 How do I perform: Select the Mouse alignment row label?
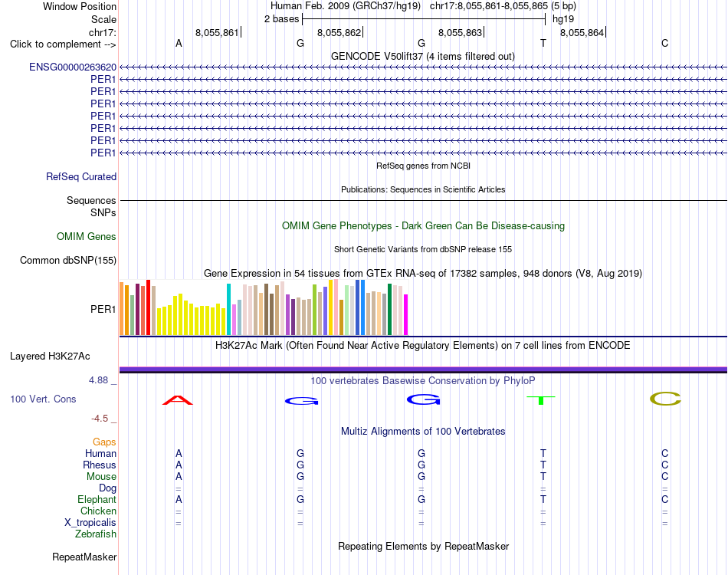point(101,477)
